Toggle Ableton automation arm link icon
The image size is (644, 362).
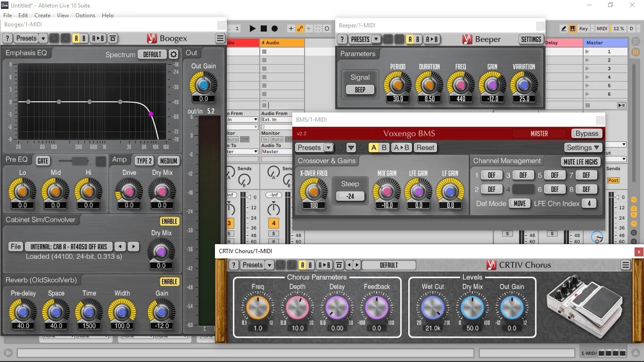300,29
